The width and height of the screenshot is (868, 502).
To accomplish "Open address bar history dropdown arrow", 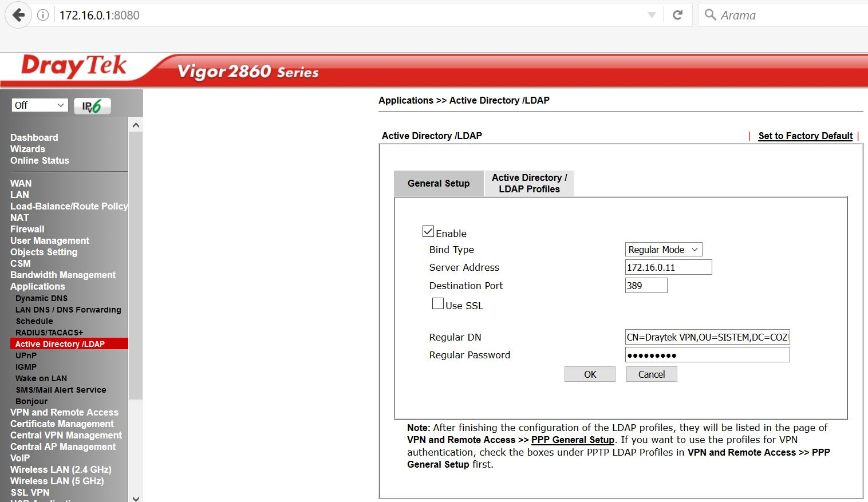I will point(652,15).
